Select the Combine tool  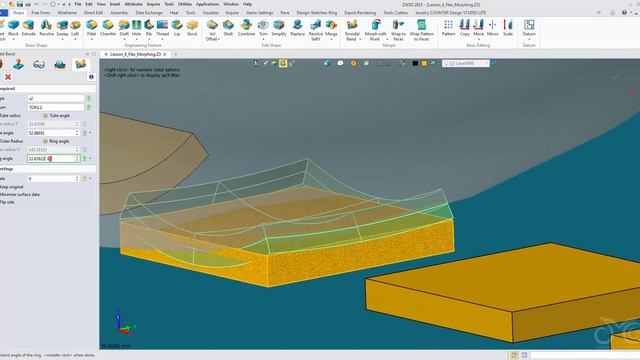pos(246,28)
